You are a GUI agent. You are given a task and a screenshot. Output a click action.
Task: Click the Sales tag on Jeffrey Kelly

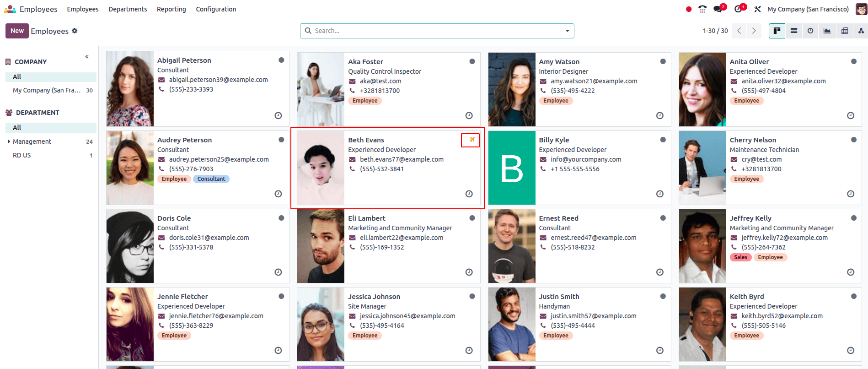[x=740, y=257]
